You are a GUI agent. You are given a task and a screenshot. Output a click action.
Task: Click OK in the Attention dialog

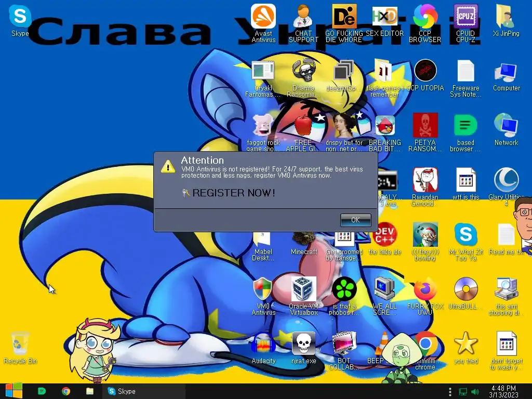pyautogui.click(x=355, y=220)
